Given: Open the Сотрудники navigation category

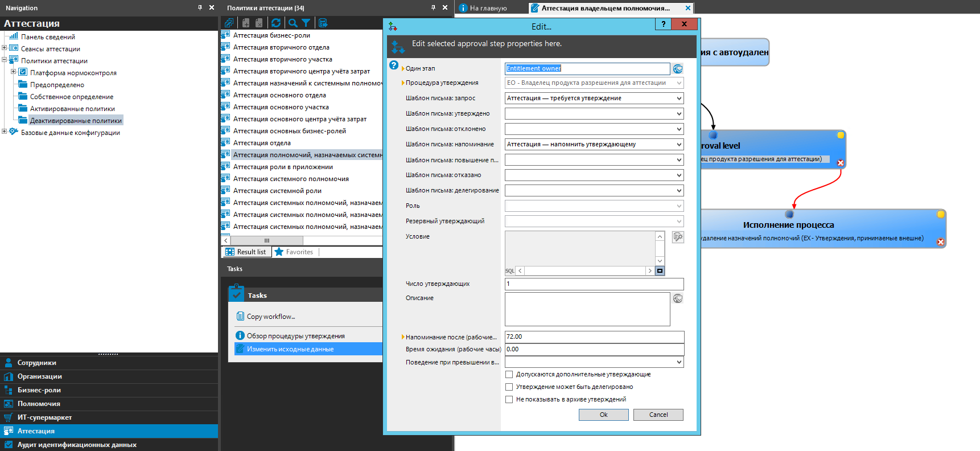Looking at the screenshot, I should [x=109, y=363].
